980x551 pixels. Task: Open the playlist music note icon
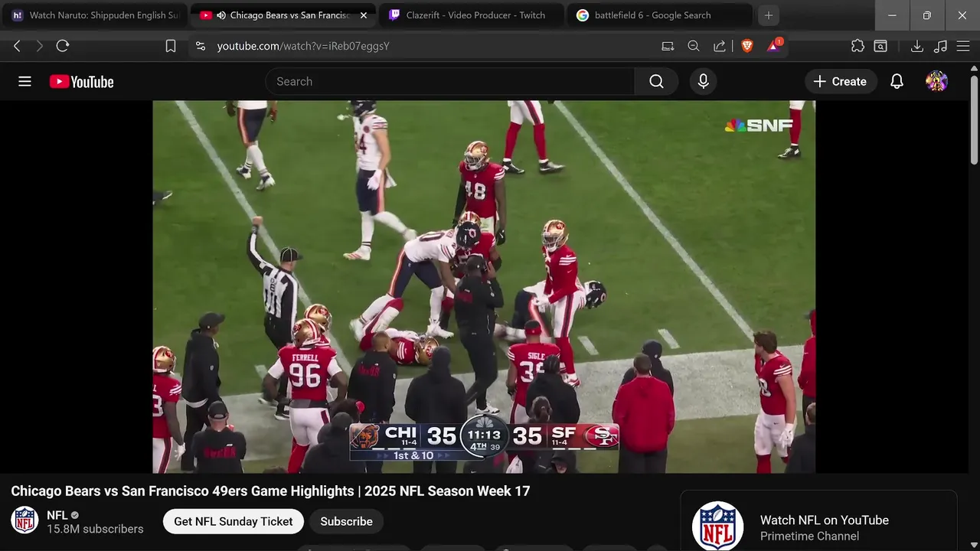point(940,46)
